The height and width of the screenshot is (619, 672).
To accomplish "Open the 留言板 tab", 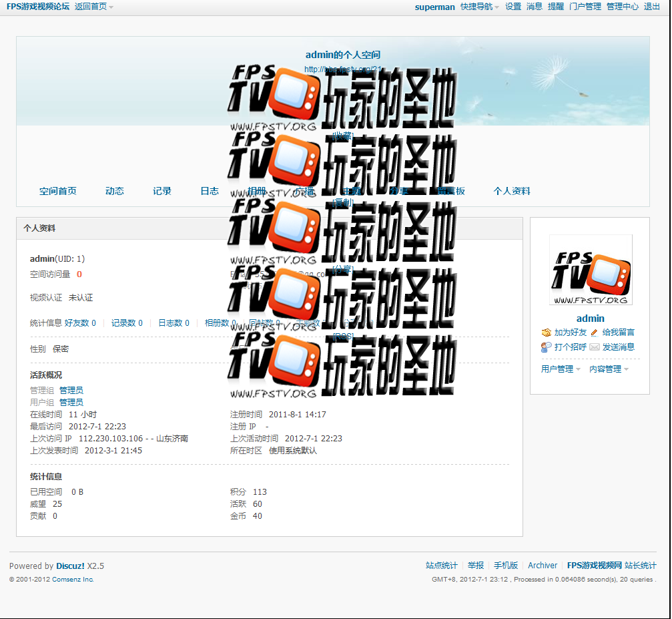I will coord(451,192).
